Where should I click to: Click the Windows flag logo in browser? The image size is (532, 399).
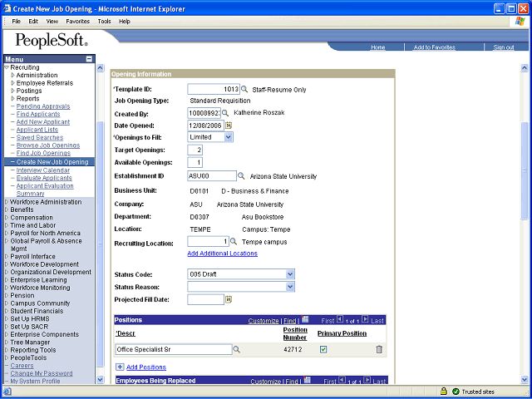[520, 22]
